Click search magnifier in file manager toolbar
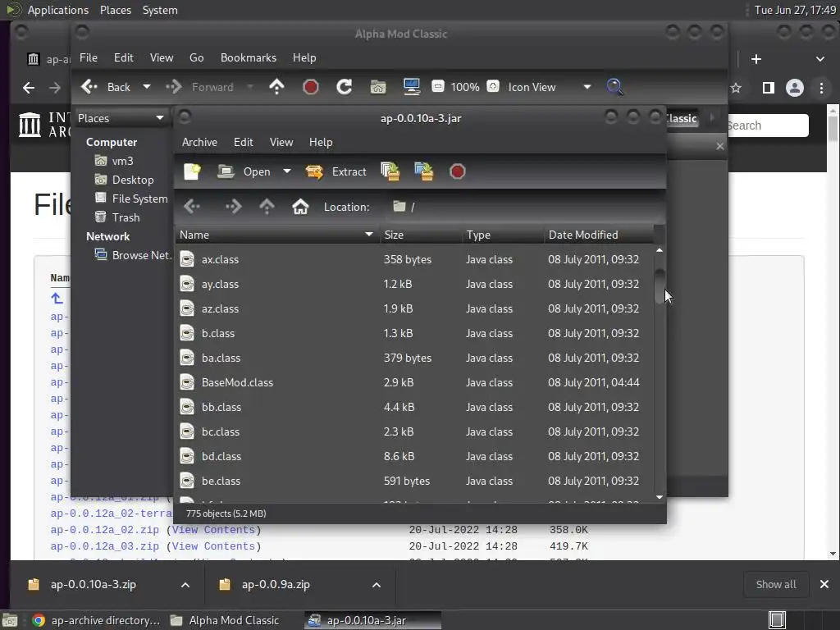 [614, 87]
